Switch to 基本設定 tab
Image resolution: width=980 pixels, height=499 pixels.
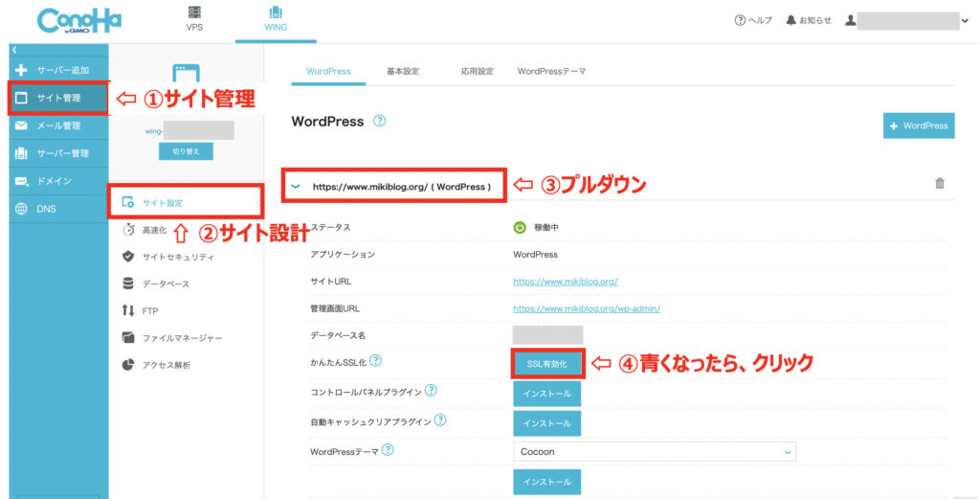click(403, 71)
